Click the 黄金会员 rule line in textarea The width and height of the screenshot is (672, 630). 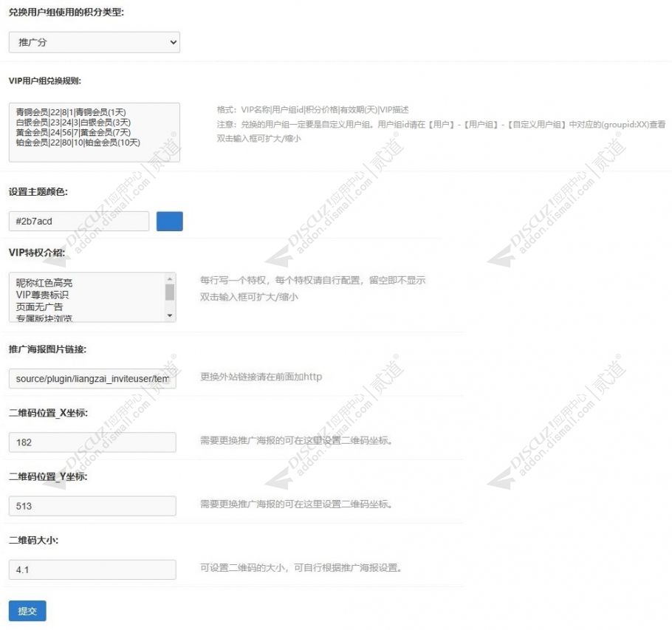coord(73,132)
